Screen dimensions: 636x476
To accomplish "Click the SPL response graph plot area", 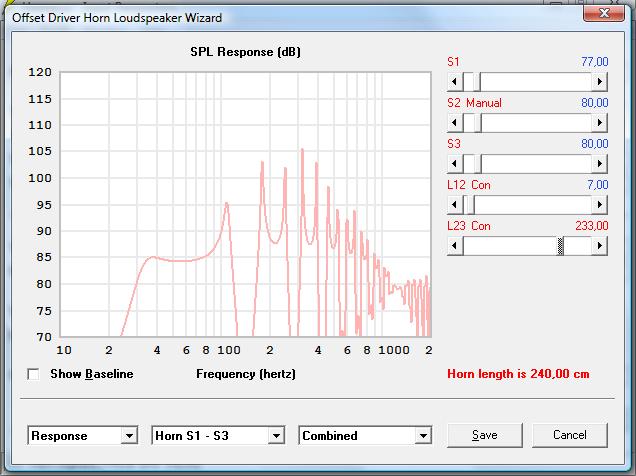I will pyautogui.click(x=245, y=204).
